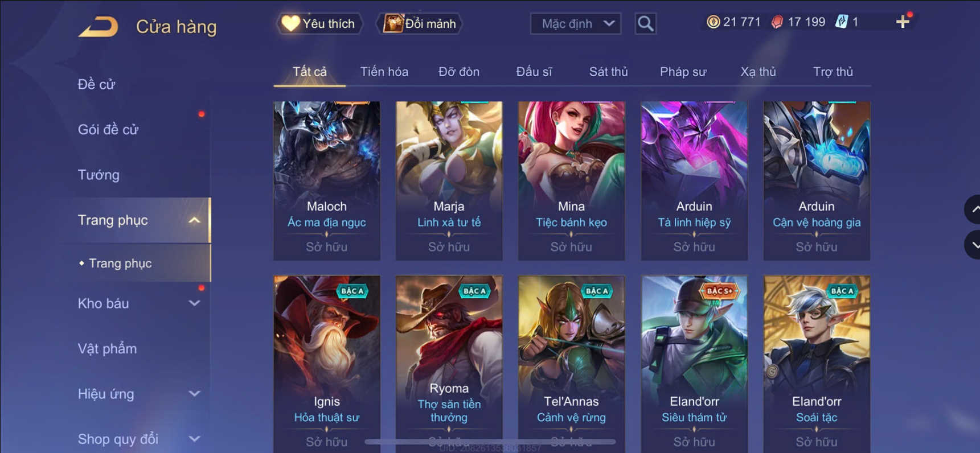
Task: Expand the Kho báu sidebar section
Action: [x=194, y=303]
